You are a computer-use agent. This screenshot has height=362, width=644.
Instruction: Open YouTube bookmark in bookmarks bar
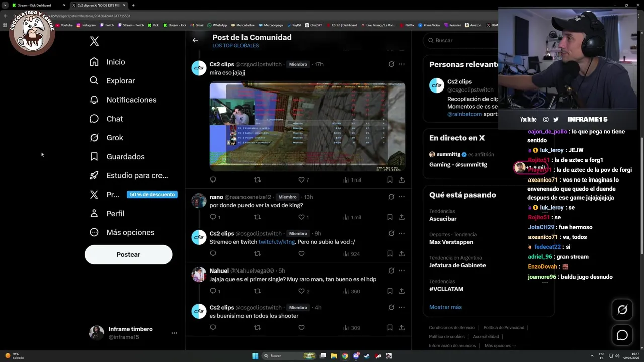(x=64, y=25)
